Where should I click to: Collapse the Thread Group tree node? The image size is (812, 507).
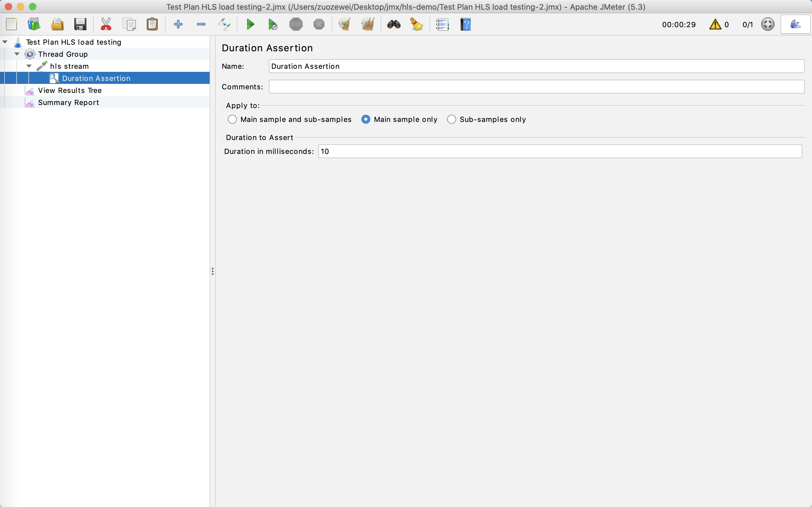click(17, 54)
